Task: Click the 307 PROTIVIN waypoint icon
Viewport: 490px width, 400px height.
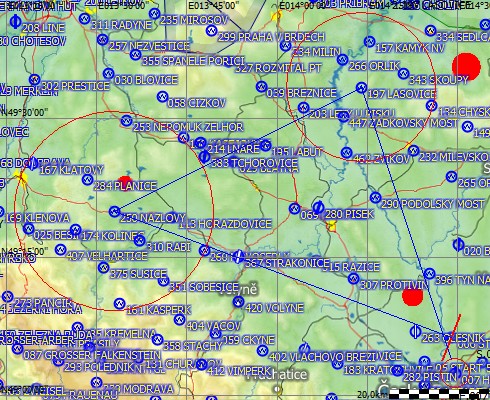Action: (353, 278)
